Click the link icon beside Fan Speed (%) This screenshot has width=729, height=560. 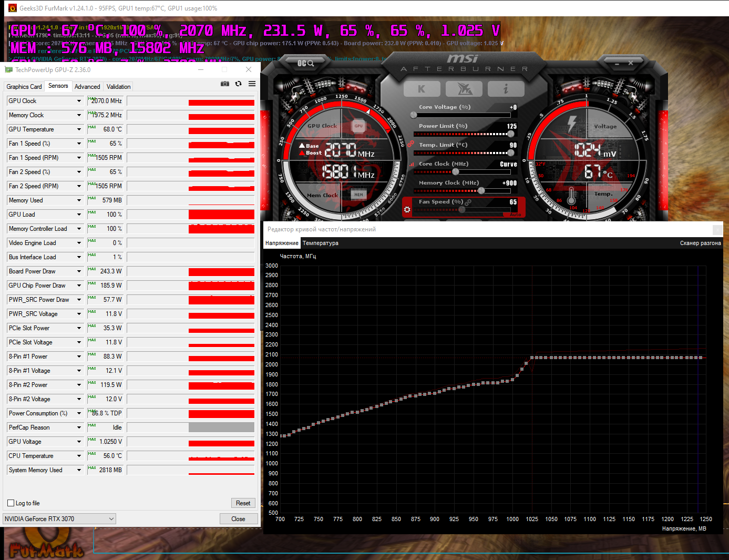point(468,202)
